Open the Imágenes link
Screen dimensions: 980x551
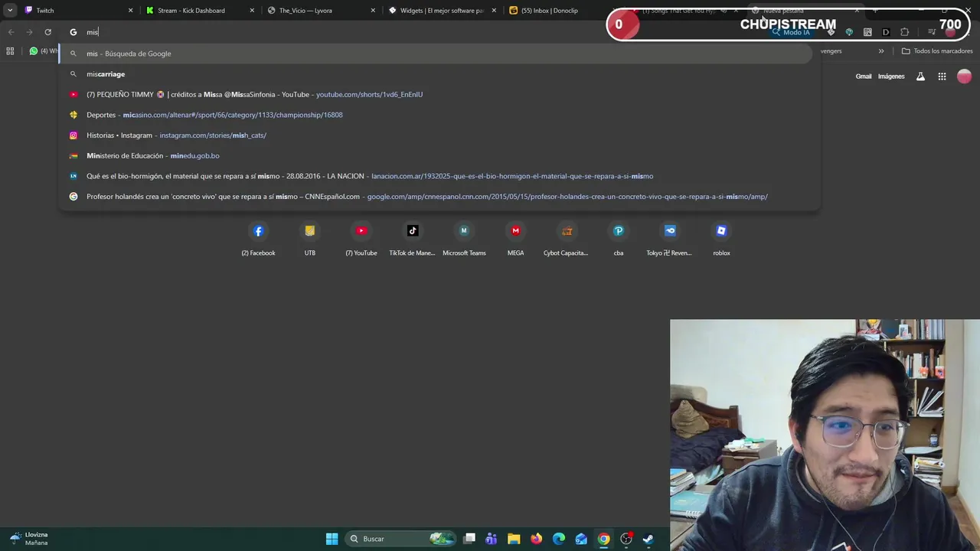coord(891,77)
